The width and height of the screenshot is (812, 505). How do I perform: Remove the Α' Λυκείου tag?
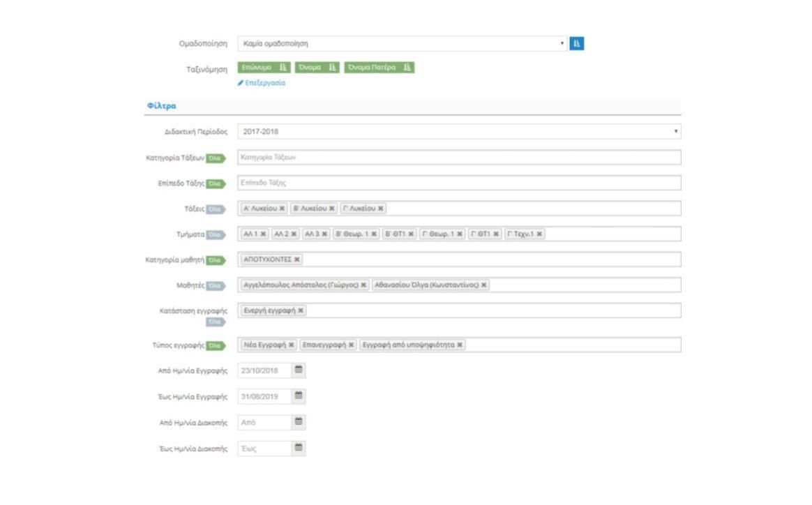coord(283,209)
